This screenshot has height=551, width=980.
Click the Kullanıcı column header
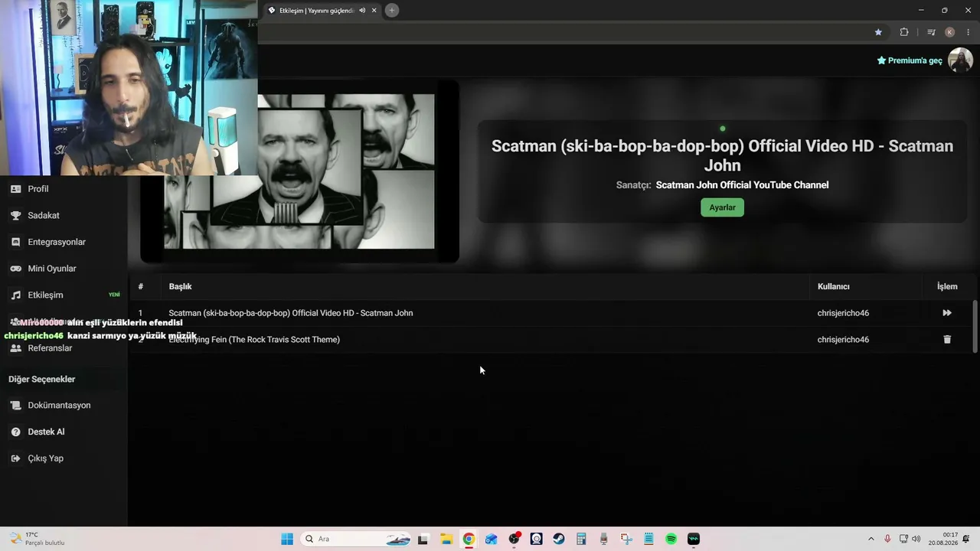coord(834,286)
